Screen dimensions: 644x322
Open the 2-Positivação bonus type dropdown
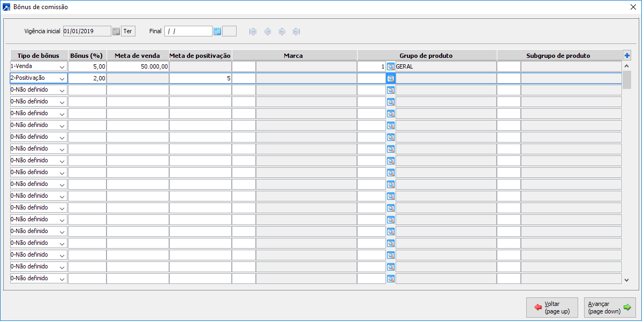(63, 78)
